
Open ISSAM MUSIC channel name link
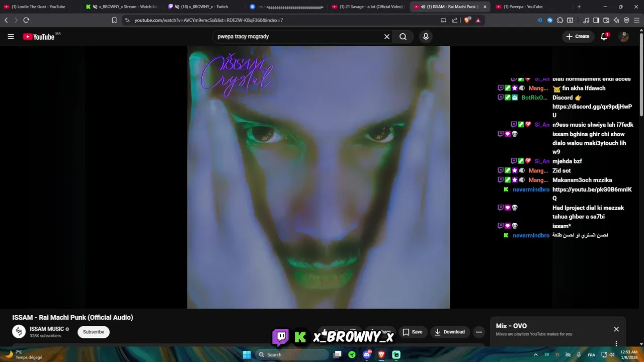(47, 329)
